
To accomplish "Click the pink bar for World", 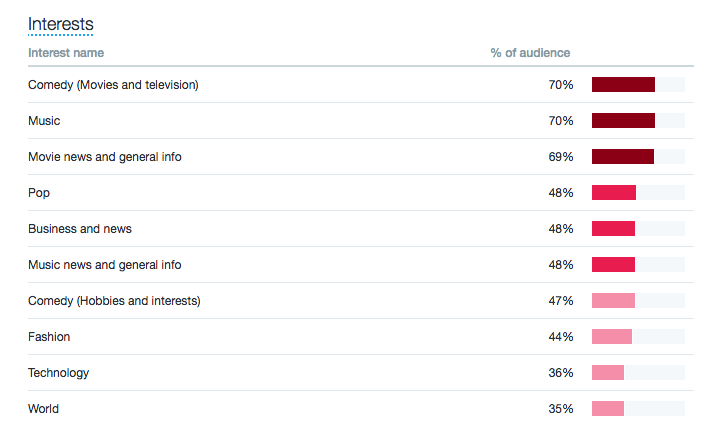I will point(608,409).
